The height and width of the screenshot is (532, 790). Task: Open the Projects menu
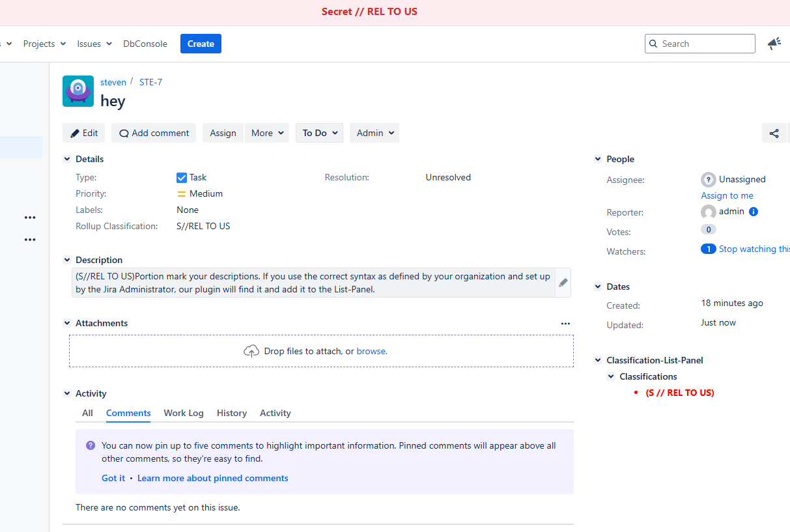[x=44, y=44]
